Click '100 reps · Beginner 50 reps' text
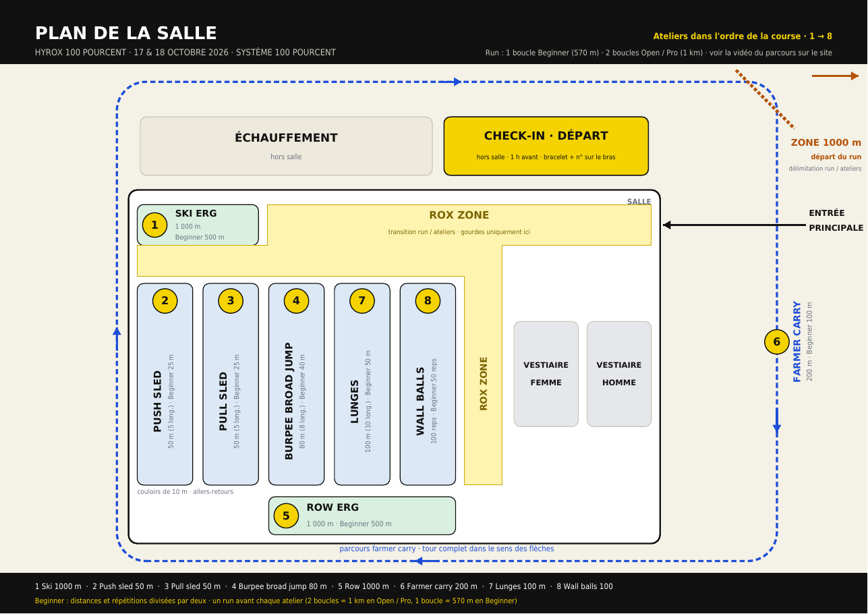Screen dimensions: 868x614 [x=434, y=401]
